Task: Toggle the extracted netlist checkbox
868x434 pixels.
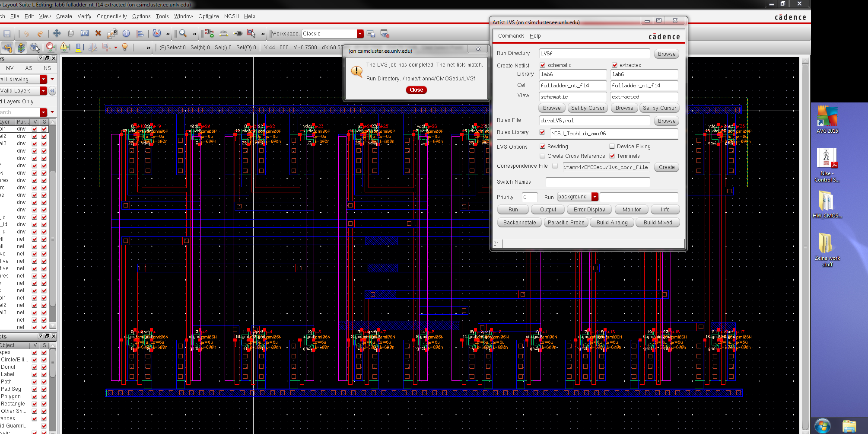Action: pyautogui.click(x=615, y=65)
